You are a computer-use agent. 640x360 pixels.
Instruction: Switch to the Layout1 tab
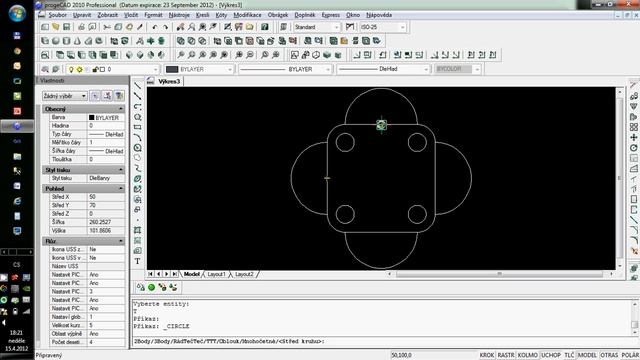point(216,274)
